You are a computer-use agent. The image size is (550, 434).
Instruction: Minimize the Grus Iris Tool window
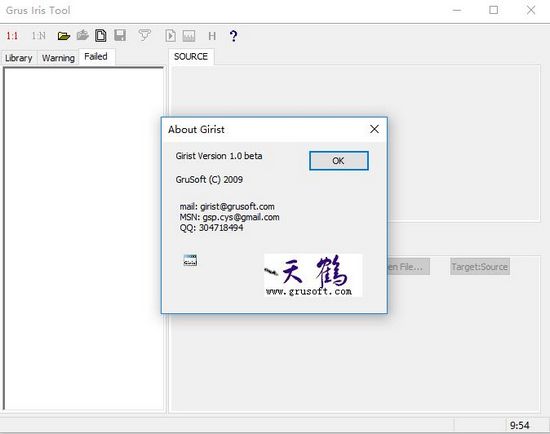(x=457, y=10)
